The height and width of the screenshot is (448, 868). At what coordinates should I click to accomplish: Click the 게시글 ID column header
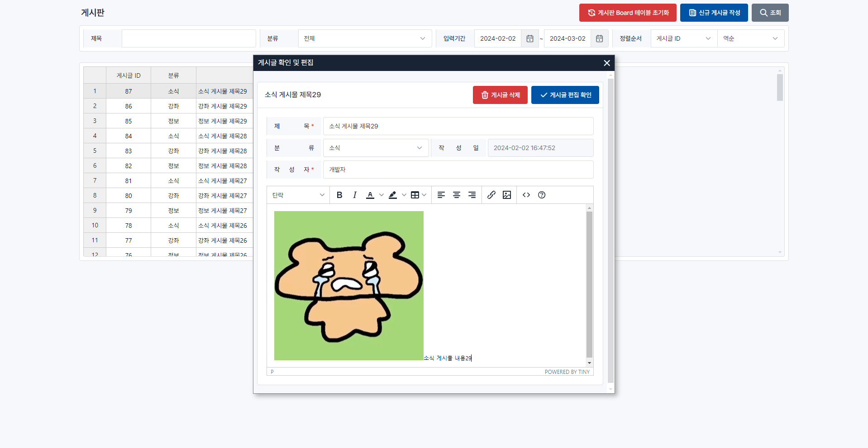(129, 75)
